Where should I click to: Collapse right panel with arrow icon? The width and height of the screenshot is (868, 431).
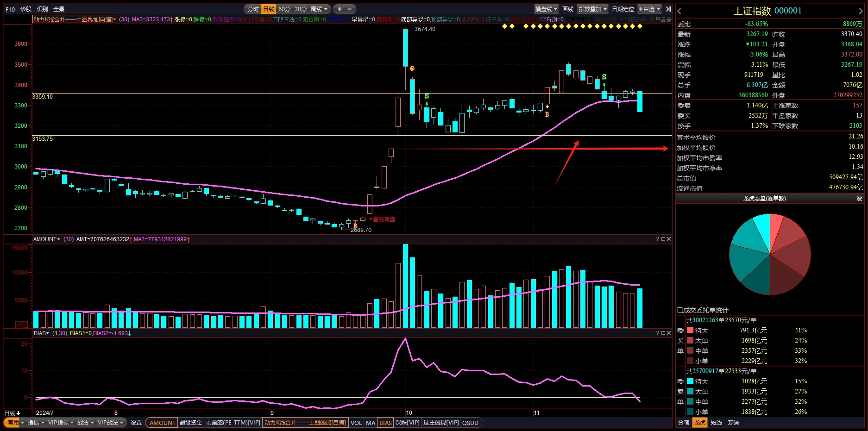click(x=668, y=9)
